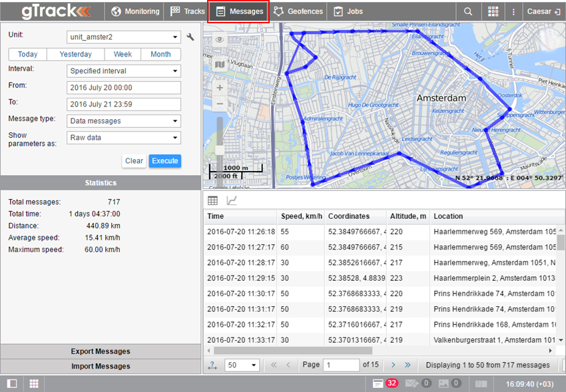Open the Monitoring tab
The width and height of the screenshot is (566, 392).
point(135,11)
